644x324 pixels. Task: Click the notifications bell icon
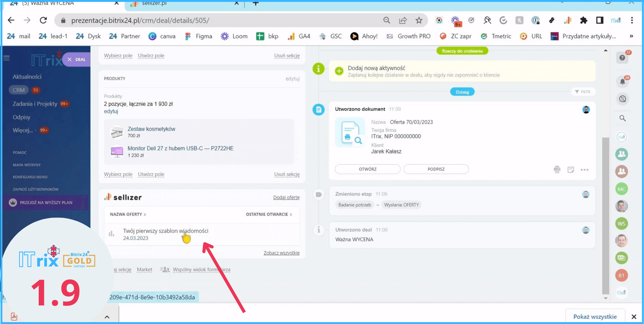tap(622, 82)
